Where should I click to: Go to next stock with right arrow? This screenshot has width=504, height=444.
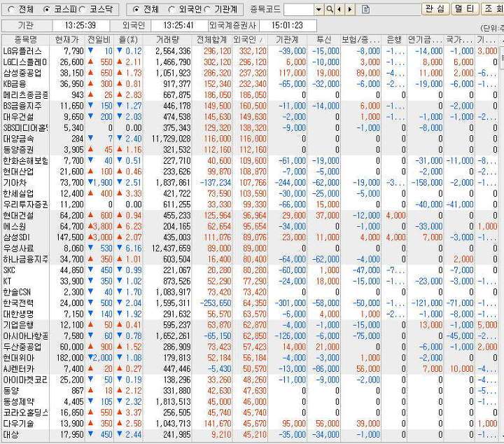350,10
